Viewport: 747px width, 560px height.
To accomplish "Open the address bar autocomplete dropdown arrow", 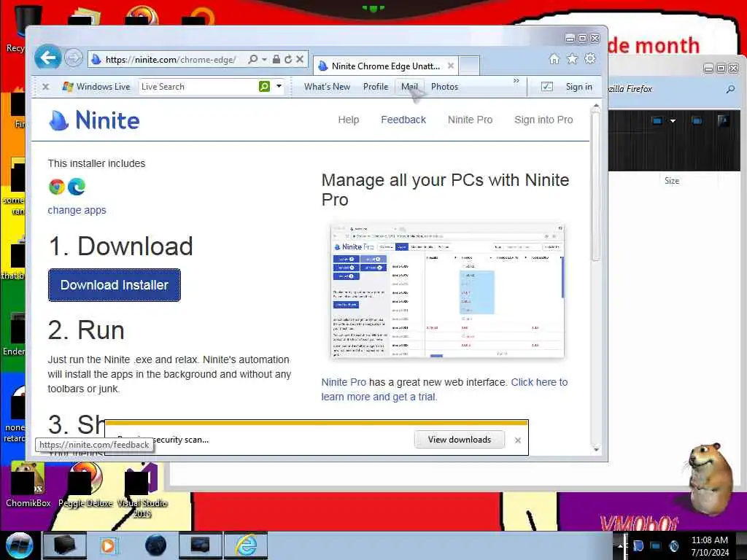I will coord(264,59).
